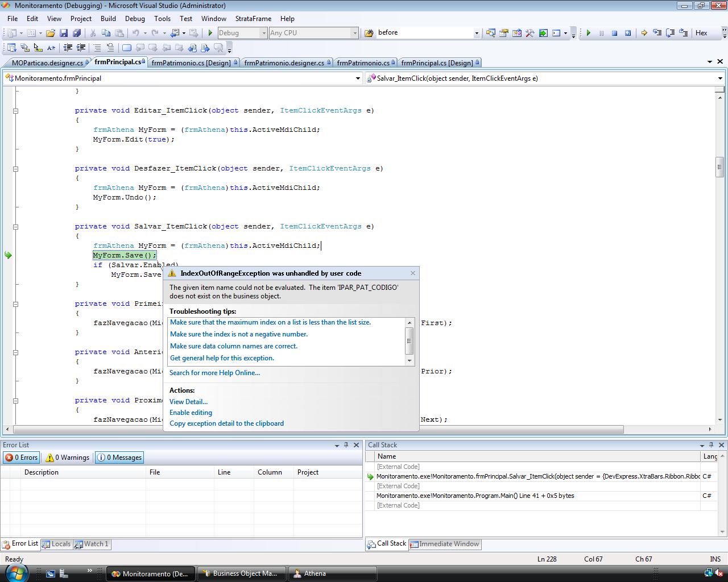Viewport: 728px width, 582px height.
Task: Click the Save floppy disk icon
Action: coord(64,33)
